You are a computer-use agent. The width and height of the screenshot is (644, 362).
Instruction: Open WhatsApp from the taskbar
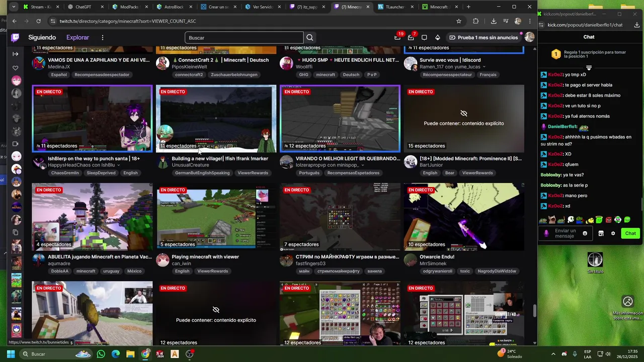click(x=101, y=354)
